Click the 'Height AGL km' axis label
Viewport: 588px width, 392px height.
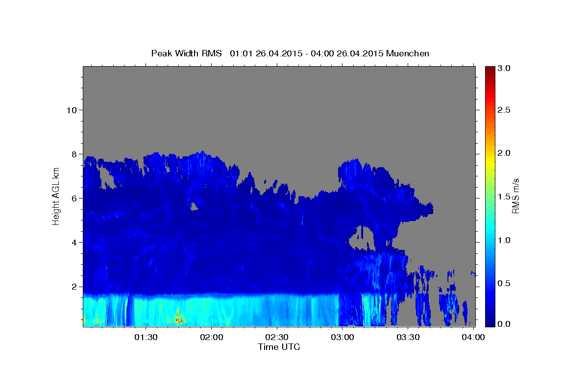(x=56, y=196)
